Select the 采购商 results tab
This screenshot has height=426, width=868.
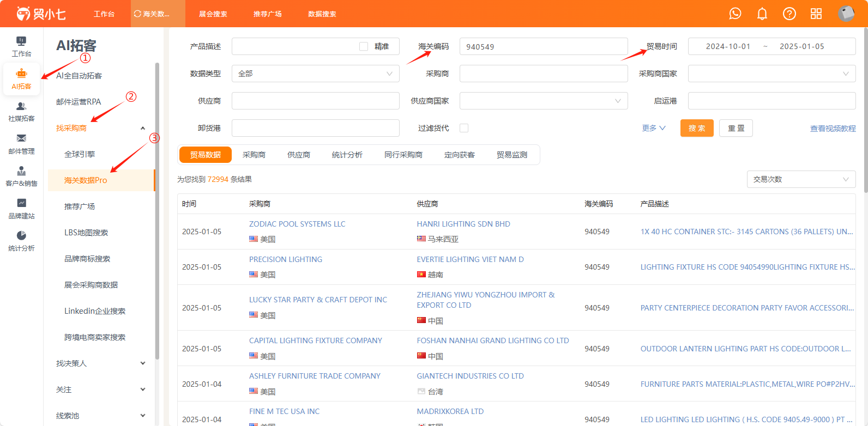point(254,155)
